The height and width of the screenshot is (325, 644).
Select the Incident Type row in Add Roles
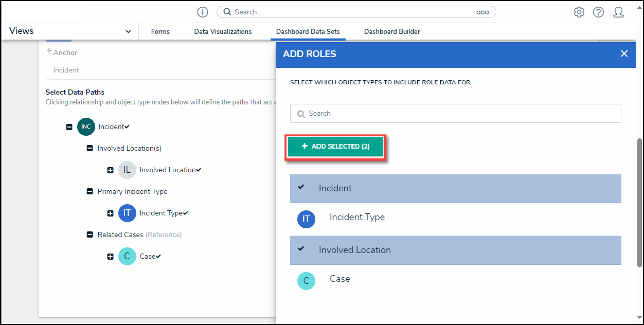(x=455, y=219)
